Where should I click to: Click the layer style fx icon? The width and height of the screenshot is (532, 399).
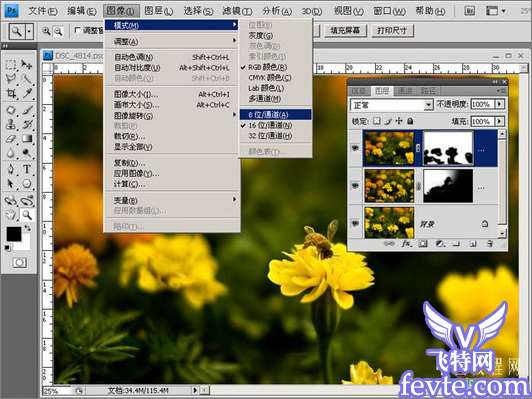point(406,244)
